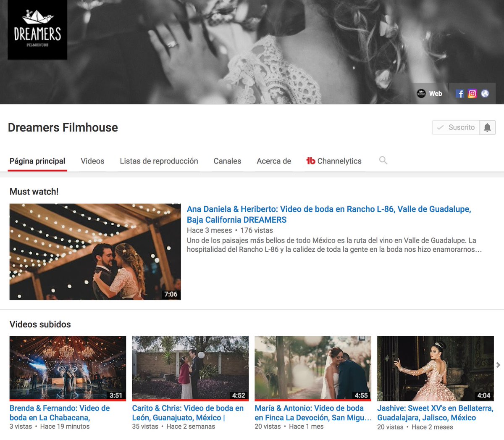Click the Videos subidos section heading
This screenshot has width=504, height=440.
point(40,324)
